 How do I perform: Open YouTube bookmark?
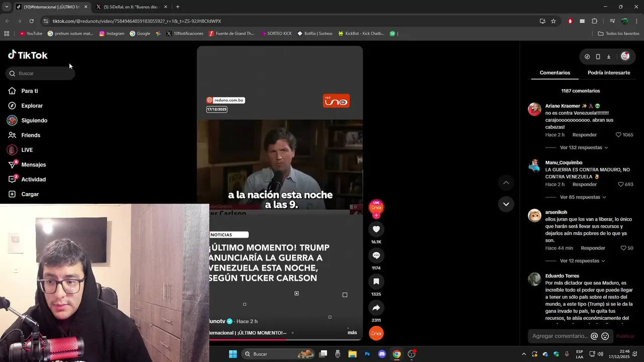31,34
